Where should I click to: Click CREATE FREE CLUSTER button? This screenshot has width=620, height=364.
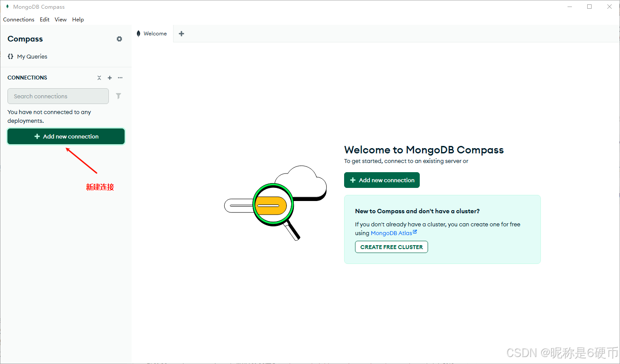[x=391, y=247]
